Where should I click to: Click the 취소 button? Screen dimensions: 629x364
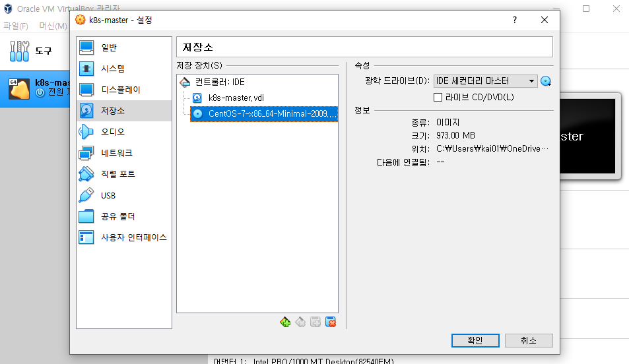point(529,340)
